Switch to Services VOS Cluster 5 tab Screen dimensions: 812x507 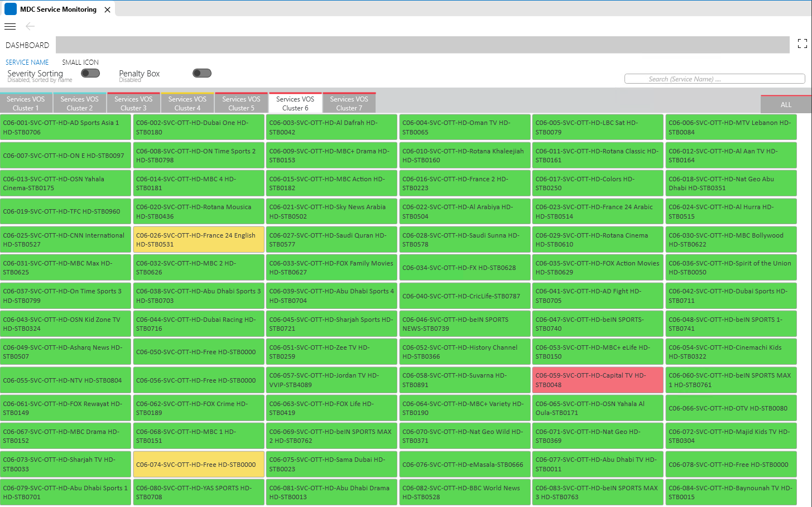click(x=241, y=103)
